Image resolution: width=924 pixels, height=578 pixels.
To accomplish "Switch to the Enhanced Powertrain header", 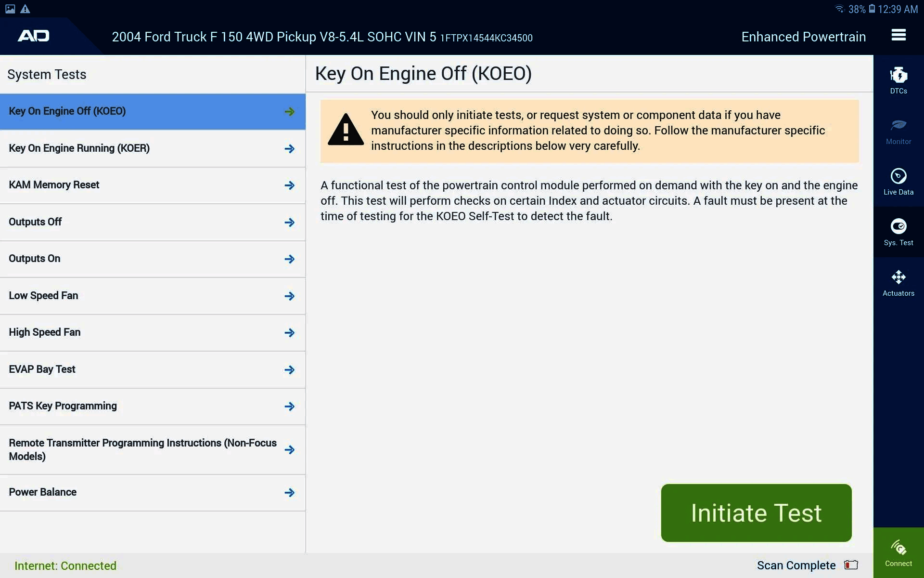I will [x=803, y=37].
